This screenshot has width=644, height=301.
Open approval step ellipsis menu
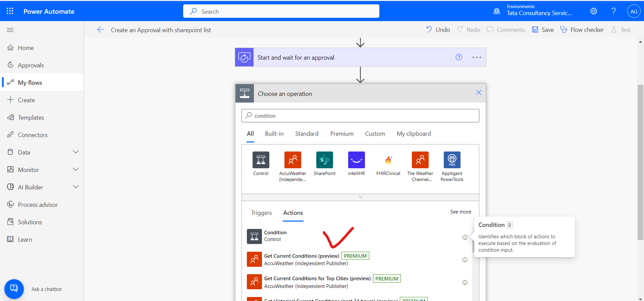point(476,57)
